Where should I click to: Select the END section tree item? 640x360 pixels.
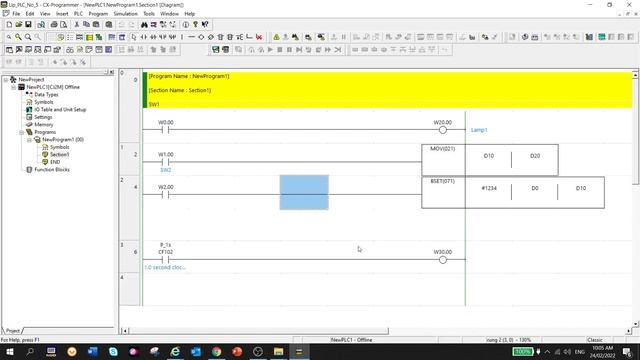[55, 162]
